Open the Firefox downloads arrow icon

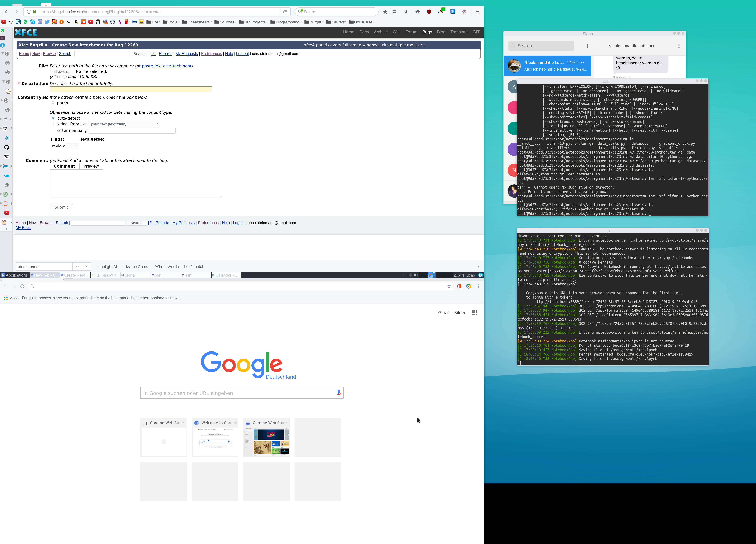(x=406, y=12)
